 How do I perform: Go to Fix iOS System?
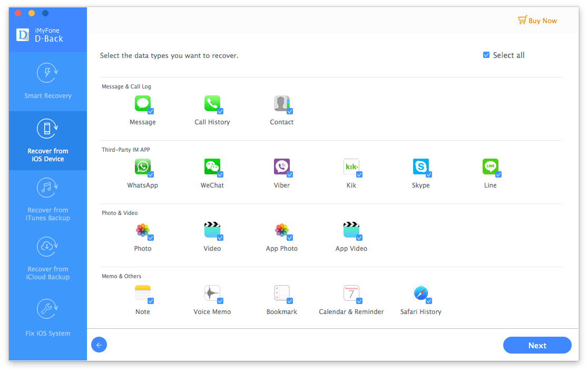pos(48,318)
